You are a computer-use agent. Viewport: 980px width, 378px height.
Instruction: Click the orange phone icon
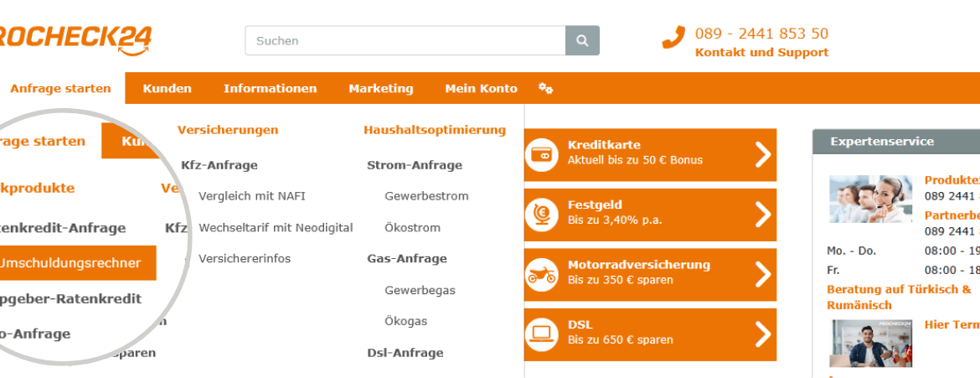pos(673,39)
